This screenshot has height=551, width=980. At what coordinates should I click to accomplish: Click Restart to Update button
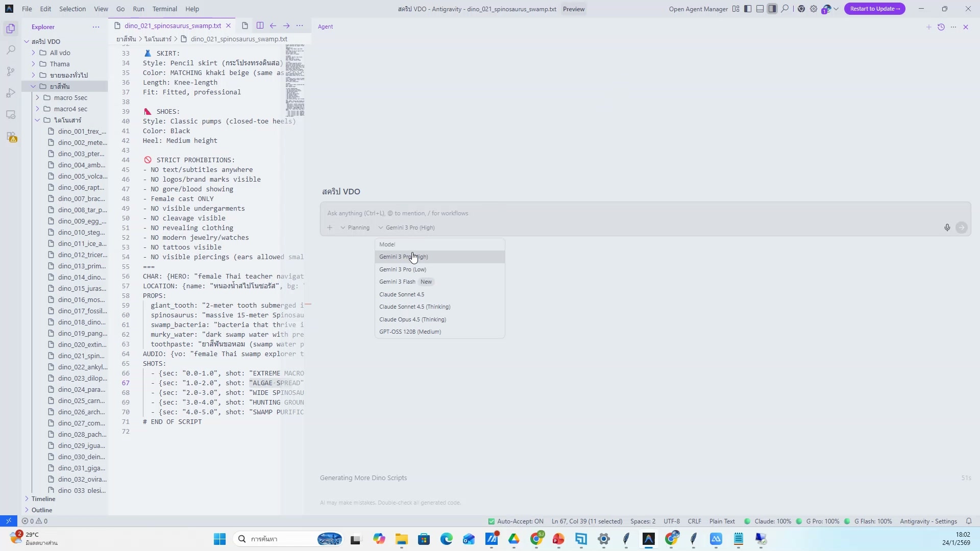point(874,9)
